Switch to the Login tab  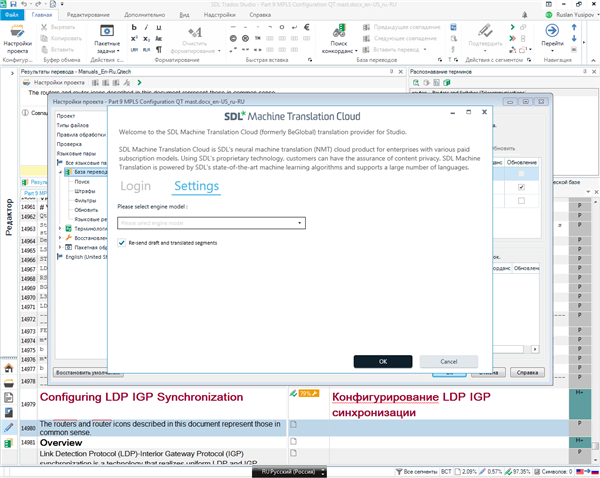click(135, 186)
